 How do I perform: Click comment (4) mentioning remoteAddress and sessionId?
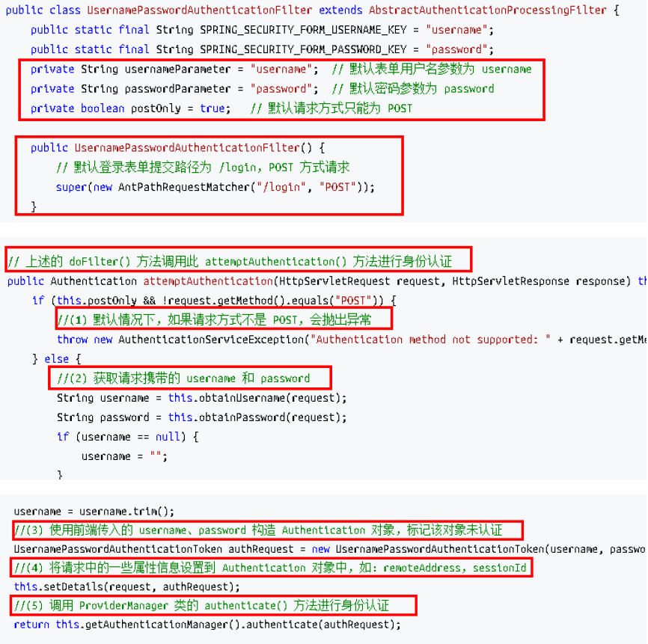coord(270,568)
